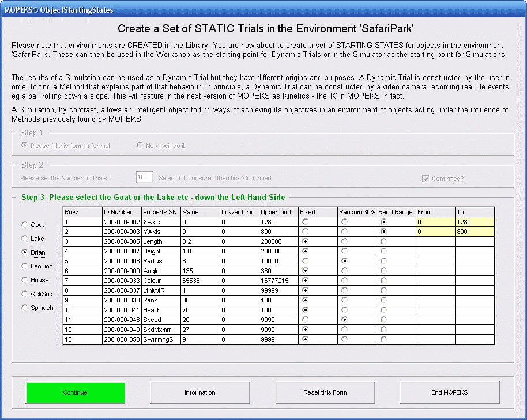The width and height of the screenshot is (527, 420).
Task: Click the 'Upper Limit' column header
Action: [x=278, y=212]
